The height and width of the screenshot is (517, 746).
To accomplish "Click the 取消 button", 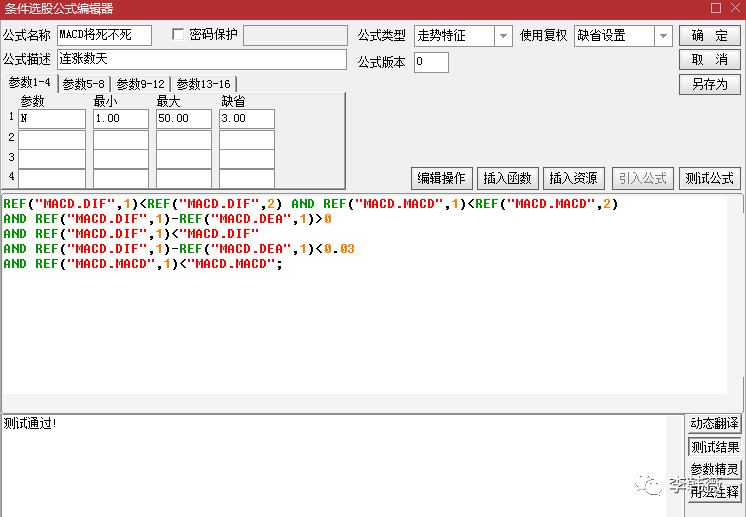I will 709,60.
